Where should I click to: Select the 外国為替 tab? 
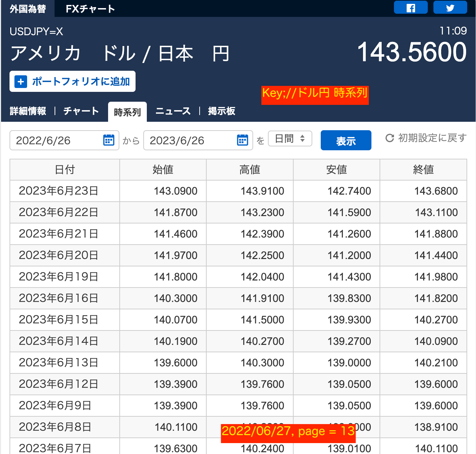[x=27, y=8]
